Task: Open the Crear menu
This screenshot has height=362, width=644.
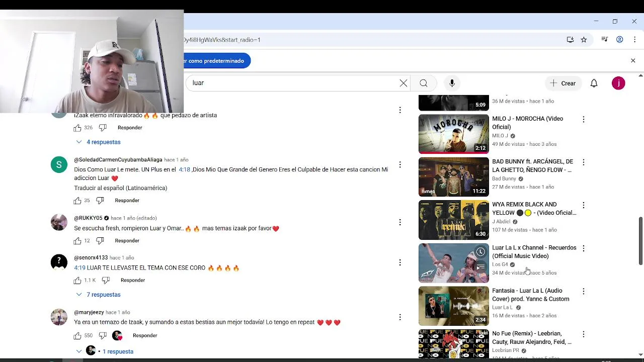Action: tap(563, 83)
